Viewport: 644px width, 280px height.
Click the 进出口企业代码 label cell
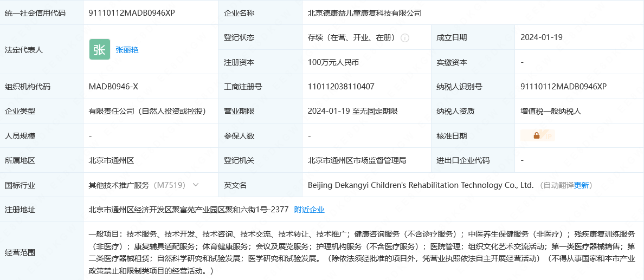(473, 160)
